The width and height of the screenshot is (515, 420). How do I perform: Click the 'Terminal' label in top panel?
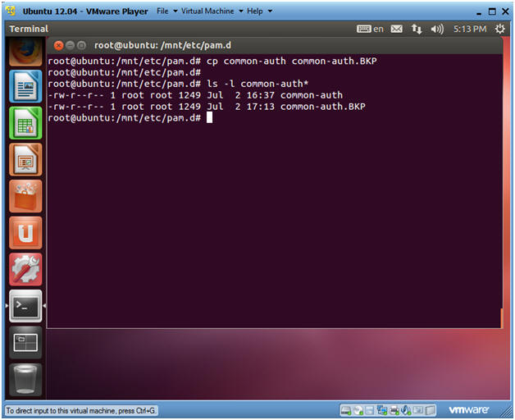point(29,29)
